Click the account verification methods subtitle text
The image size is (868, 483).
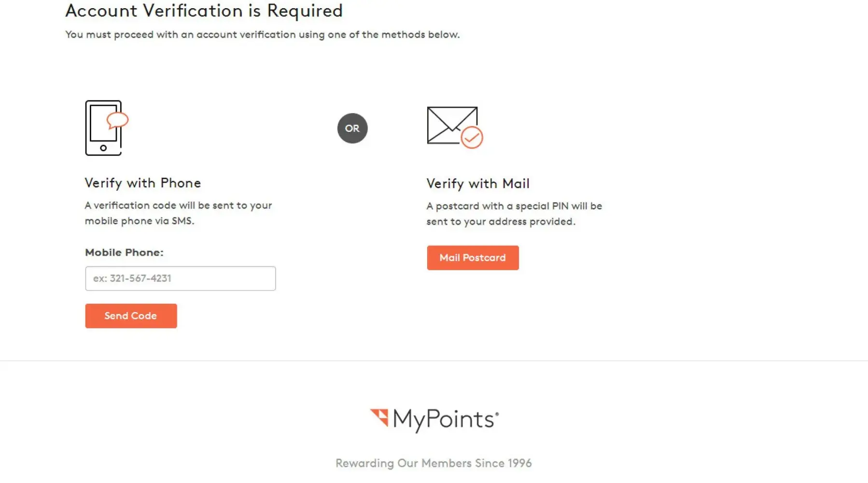tap(262, 35)
